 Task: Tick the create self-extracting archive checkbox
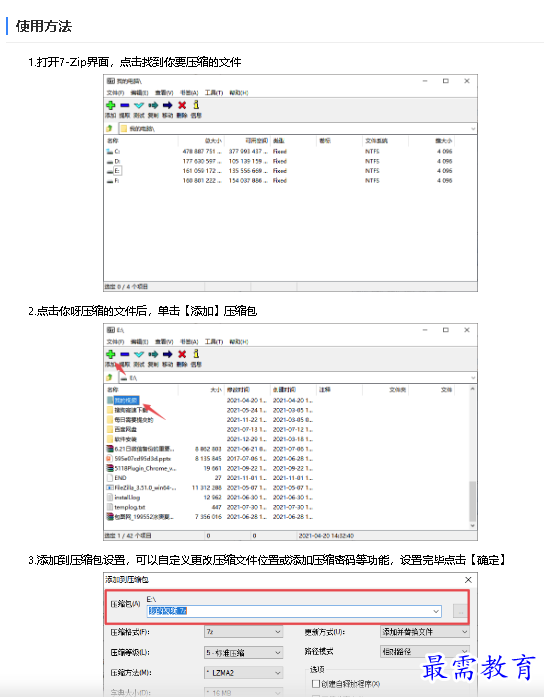click(316, 683)
